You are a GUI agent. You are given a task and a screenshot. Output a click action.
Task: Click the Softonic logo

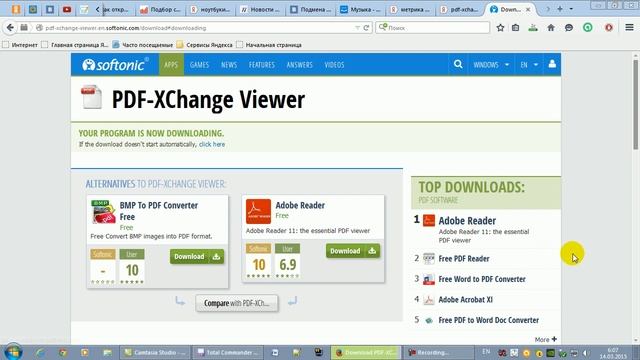(115, 64)
